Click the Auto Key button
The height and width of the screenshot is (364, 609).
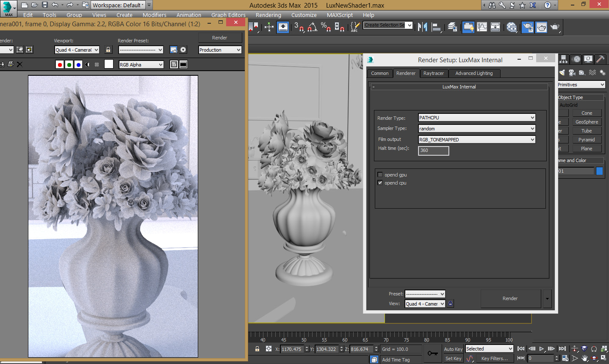(x=453, y=349)
